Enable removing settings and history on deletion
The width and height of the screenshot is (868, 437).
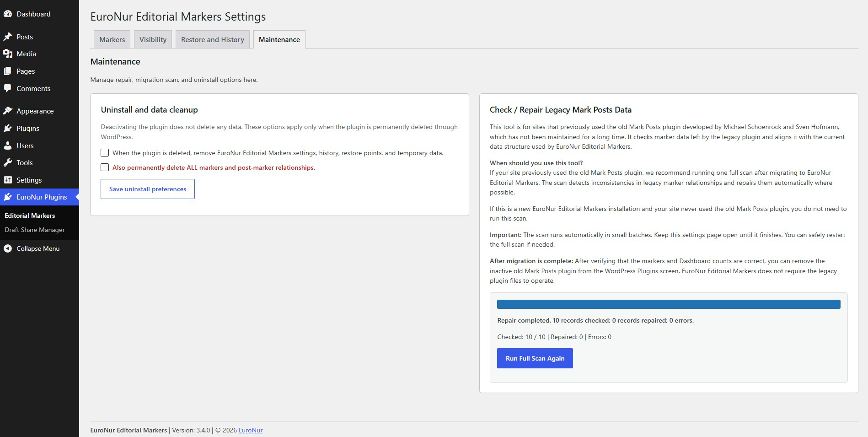[x=105, y=153]
